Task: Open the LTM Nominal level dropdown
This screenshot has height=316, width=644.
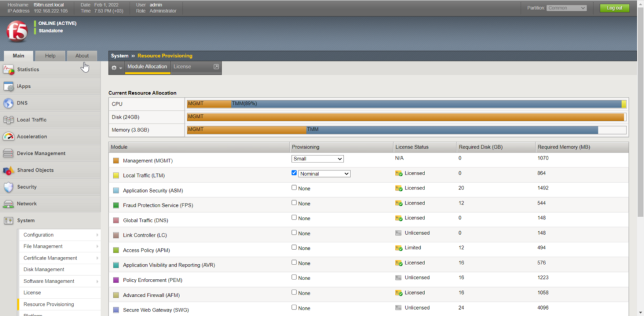Action: (324, 174)
